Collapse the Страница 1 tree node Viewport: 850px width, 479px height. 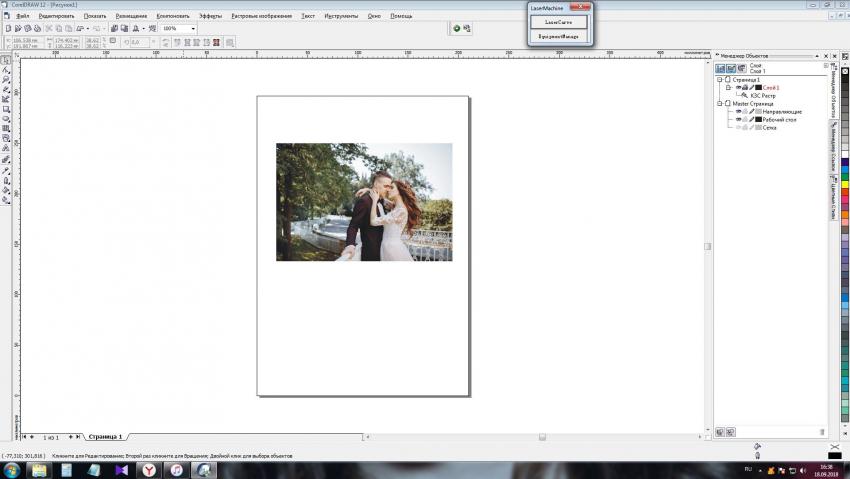(719, 80)
